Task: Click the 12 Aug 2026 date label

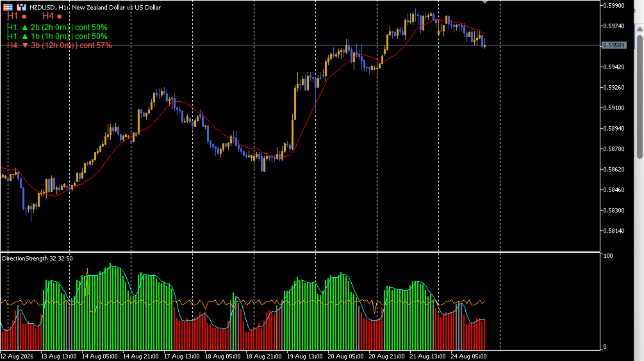Action: [x=17, y=357]
